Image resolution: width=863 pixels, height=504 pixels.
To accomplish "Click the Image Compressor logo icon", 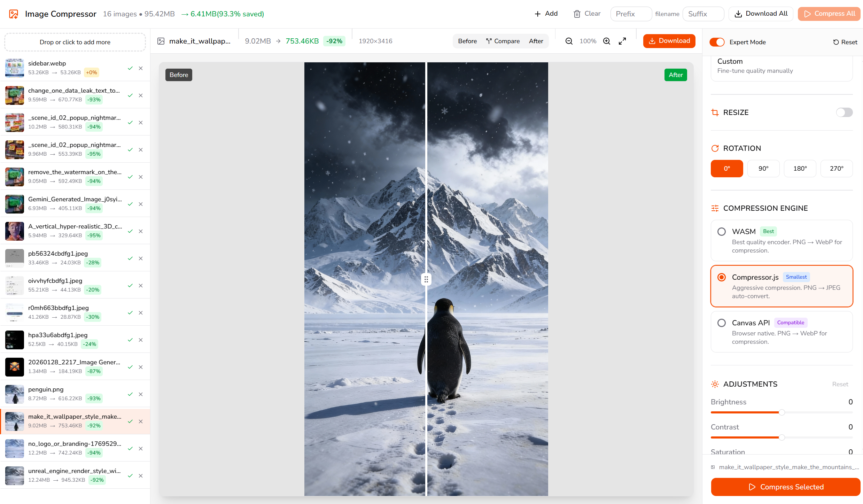I will pos(14,14).
